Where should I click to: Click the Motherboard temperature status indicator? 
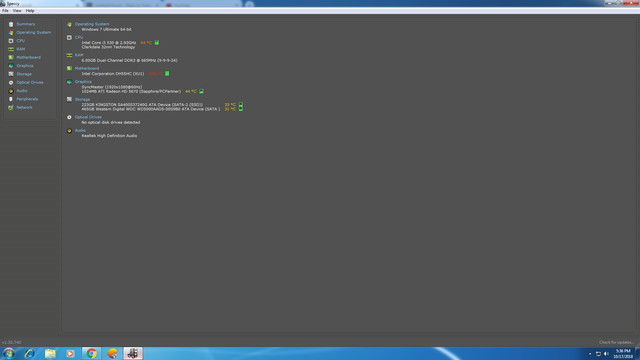point(167,73)
